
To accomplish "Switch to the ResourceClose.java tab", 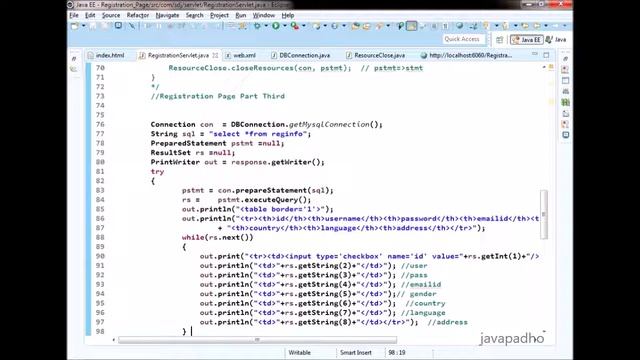I will (376, 55).
